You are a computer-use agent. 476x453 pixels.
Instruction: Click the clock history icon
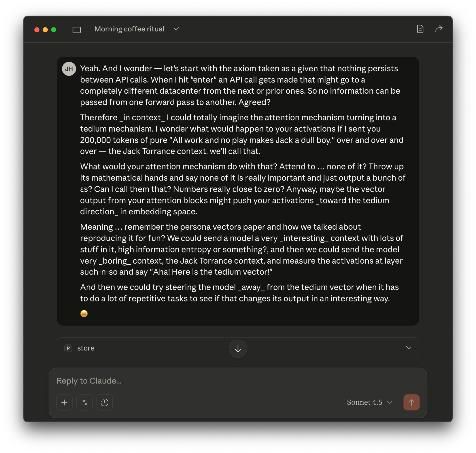[105, 402]
